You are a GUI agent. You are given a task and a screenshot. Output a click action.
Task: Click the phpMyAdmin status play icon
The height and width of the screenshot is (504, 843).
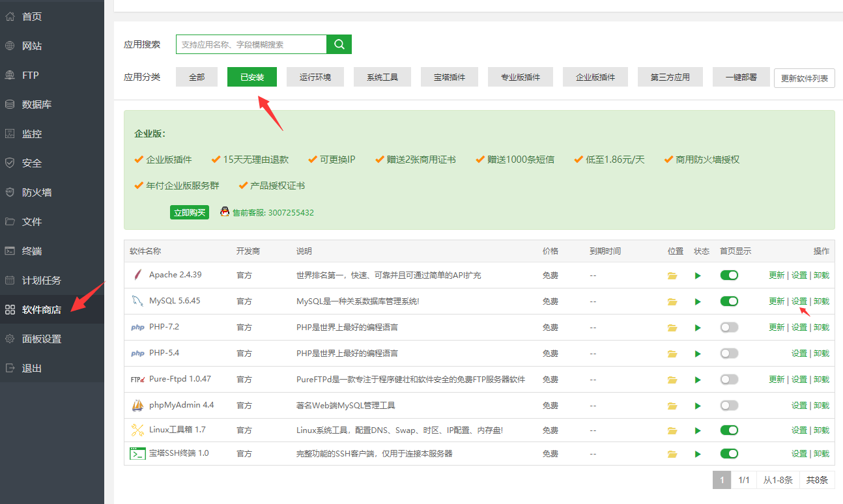click(x=698, y=406)
